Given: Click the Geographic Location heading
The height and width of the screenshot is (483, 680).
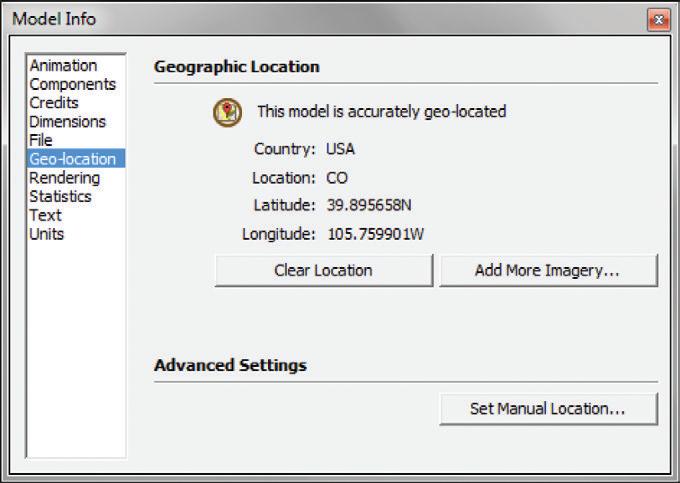Looking at the screenshot, I should pos(237,67).
